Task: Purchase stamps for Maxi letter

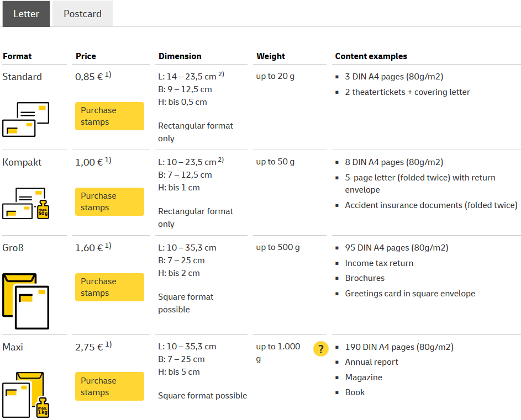Action: click(109, 386)
